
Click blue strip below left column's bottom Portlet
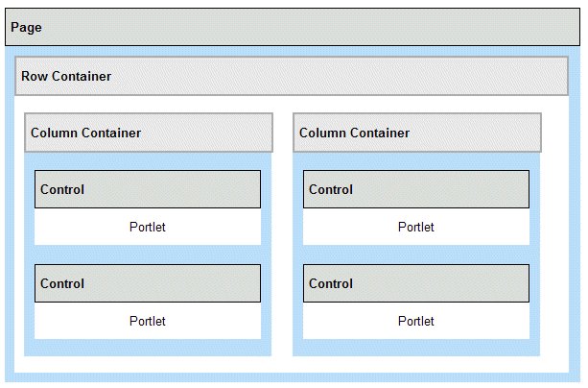pos(148,348)
